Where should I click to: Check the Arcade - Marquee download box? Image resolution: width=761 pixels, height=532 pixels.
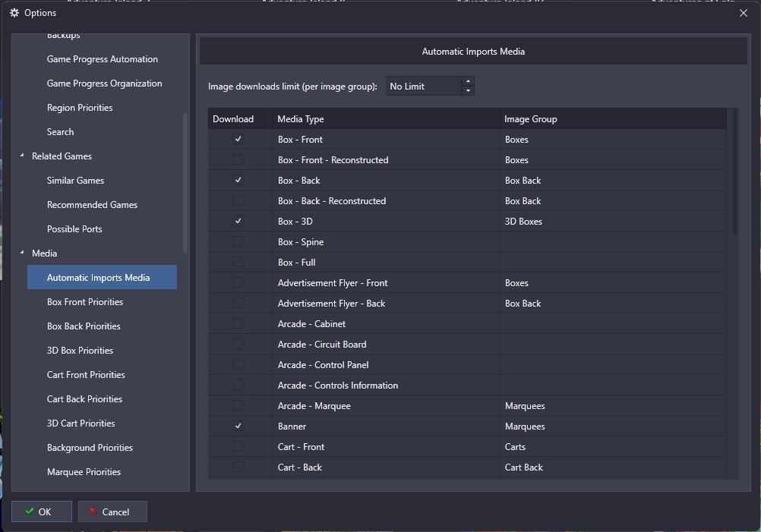coord(238,406)
